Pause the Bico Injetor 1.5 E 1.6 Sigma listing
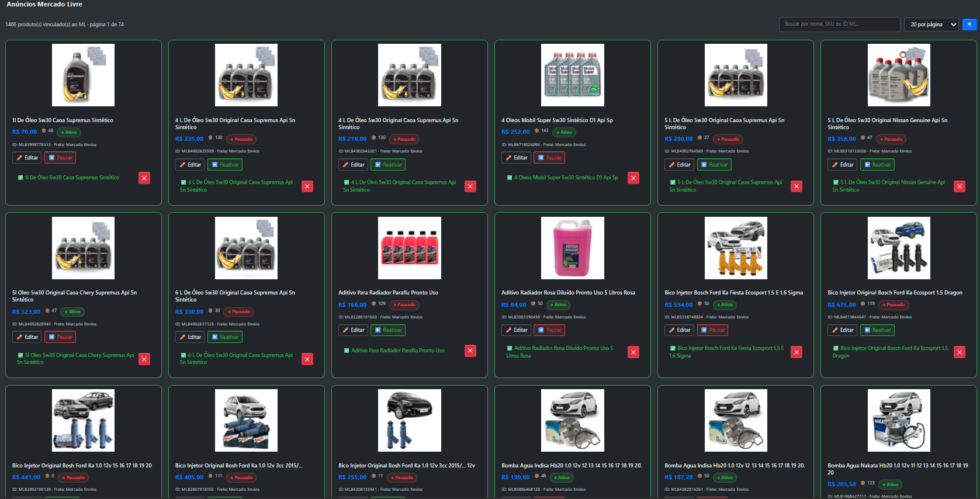980x499 pixels. pyautogui.click(x=713, y=330)
